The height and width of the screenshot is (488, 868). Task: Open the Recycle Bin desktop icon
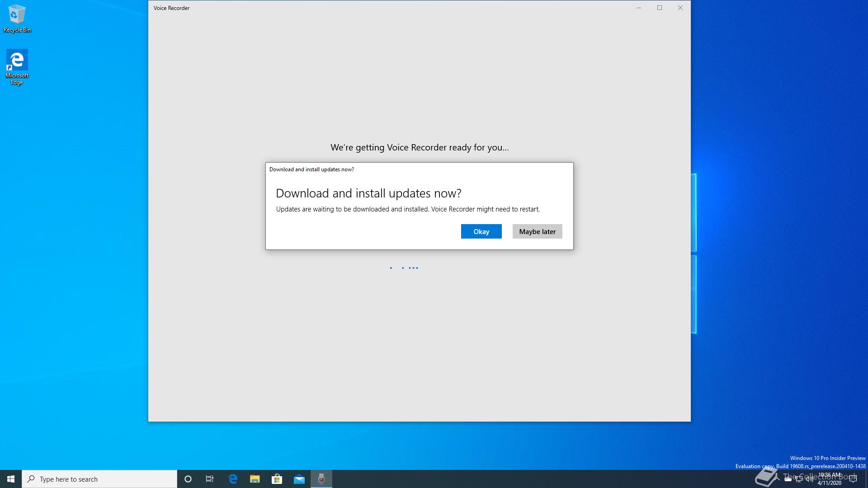tap(17, 19)
